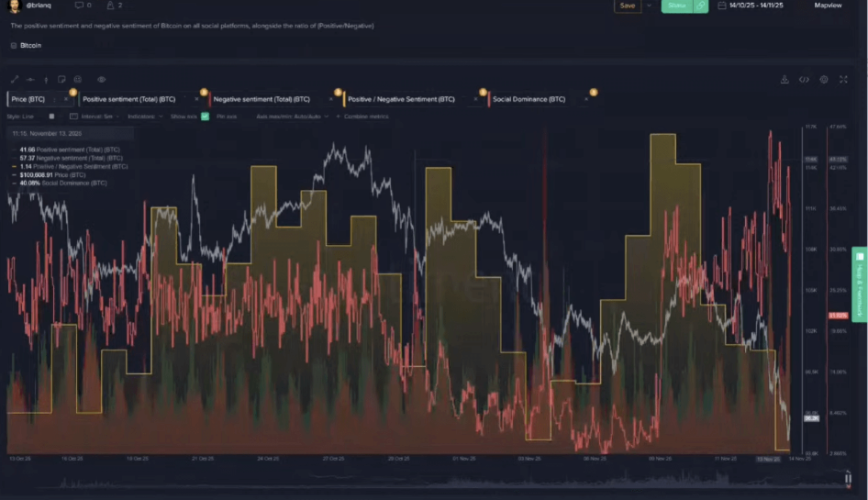Toggle the Pin axis option
Viewport: 868px width, 500px height.
pyautogui.click(x=226, y=117)
